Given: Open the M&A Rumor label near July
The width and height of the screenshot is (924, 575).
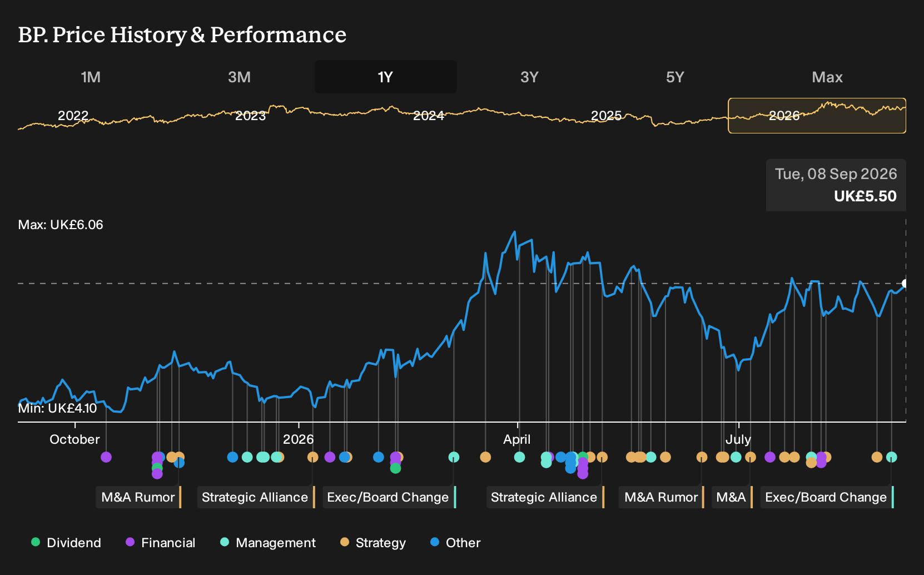Looking at the screenshot, I should (x=662, y=497).
